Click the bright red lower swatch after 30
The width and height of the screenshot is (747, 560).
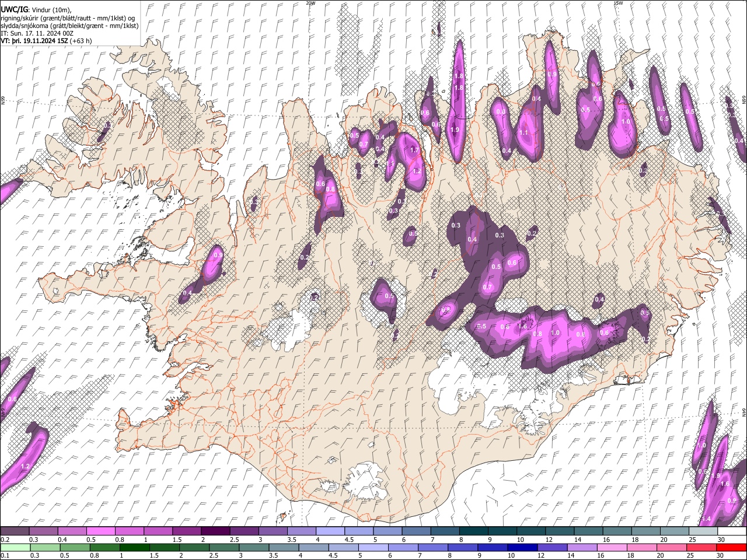[732, 547]
